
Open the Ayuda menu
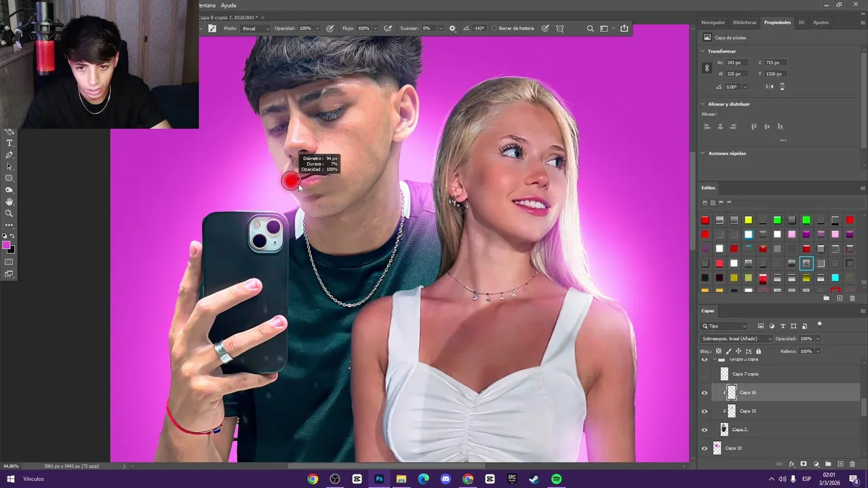229,5
